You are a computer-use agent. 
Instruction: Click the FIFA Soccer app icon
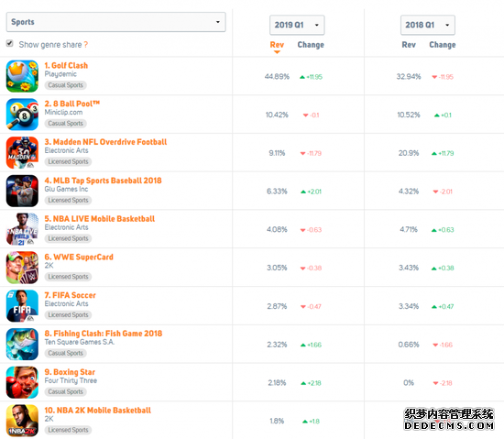coord(22,305)
